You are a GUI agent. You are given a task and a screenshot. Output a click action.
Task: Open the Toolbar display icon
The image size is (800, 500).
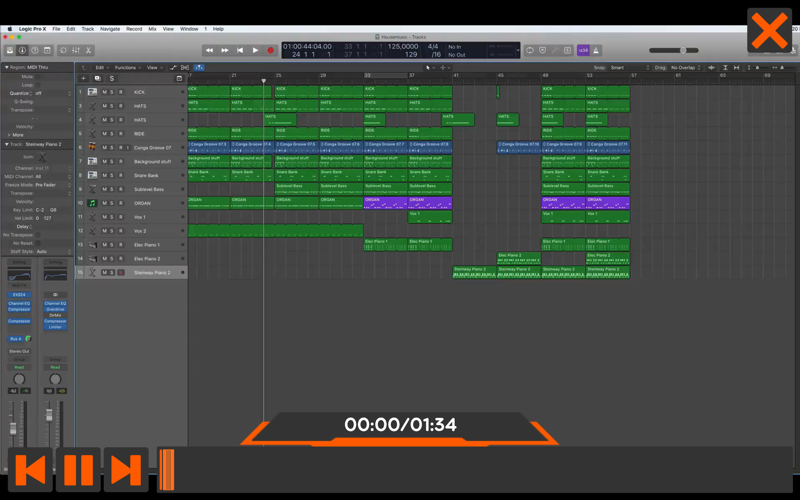(x=47, y=50)
